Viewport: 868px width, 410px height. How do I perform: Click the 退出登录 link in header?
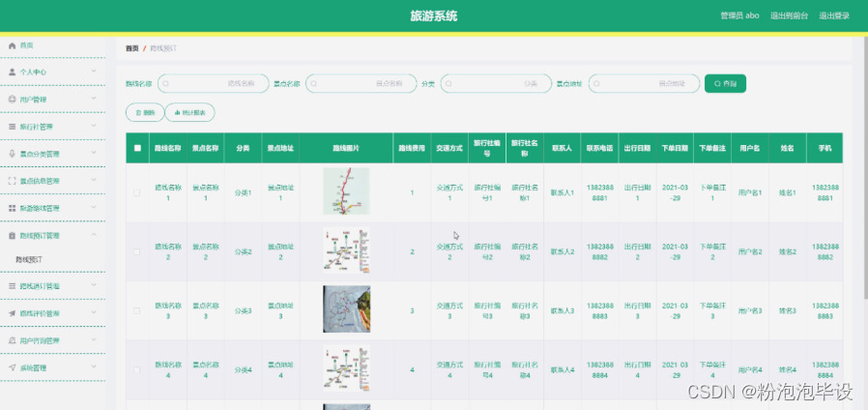[833, 15]
